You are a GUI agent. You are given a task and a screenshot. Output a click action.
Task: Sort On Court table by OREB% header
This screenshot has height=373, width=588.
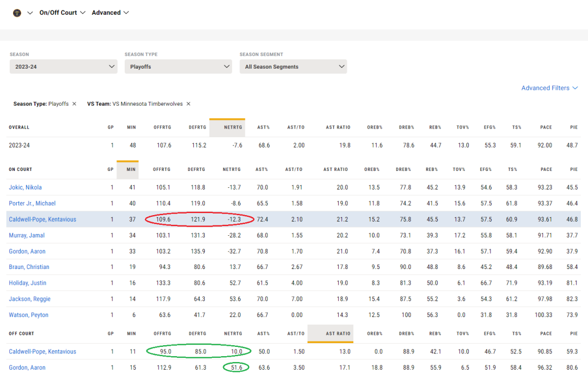click(372, 169)
